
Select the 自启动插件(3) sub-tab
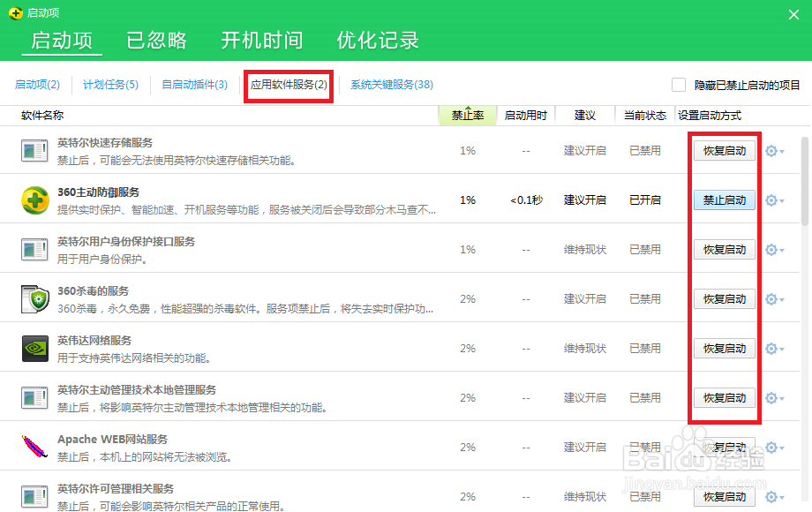195,85
